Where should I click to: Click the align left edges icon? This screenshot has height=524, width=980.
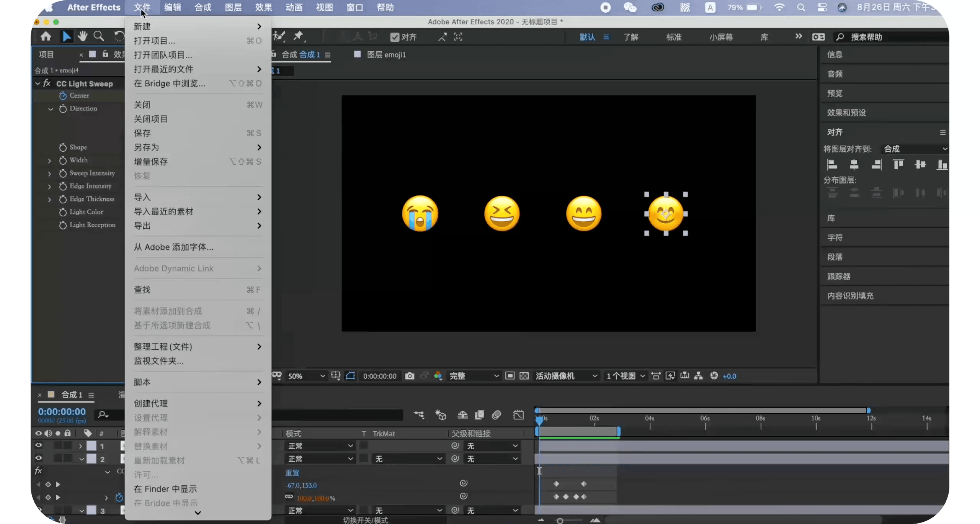832,165
